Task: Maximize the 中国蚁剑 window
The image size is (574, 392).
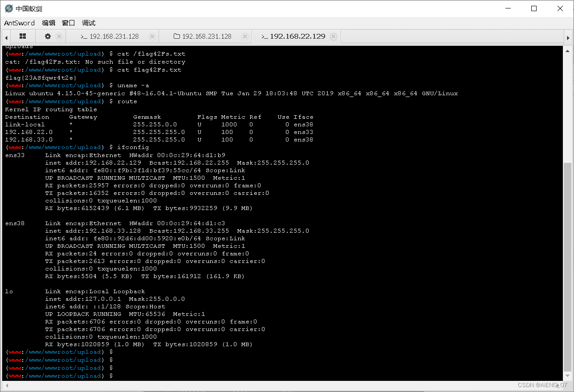Action: point(534,8)
